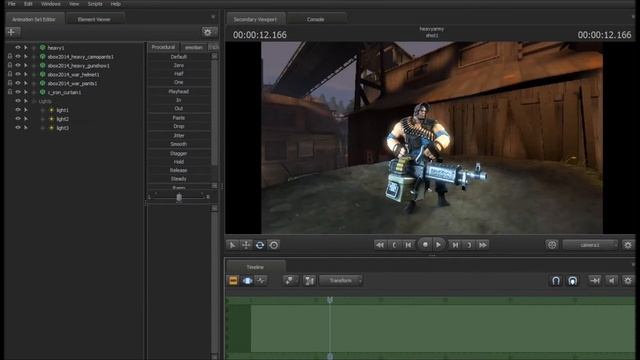
Task: Open the Scripts menu
Action: point(95,4)
